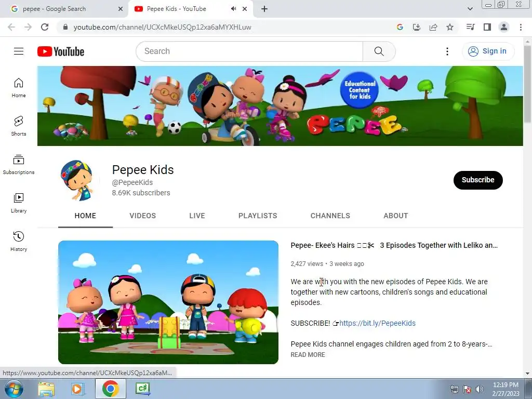Open the media control icon in toolbar

(x=470, y=27)
